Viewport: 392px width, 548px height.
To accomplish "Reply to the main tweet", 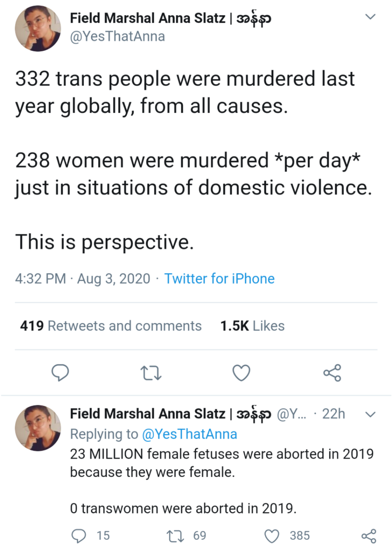I will pyautogui.click(x=60, y=373).
